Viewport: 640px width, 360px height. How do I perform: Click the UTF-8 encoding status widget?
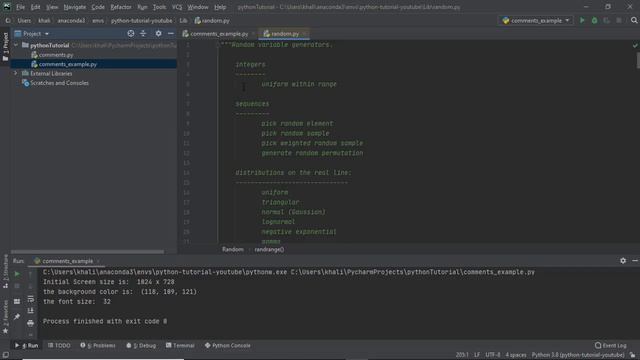pyautogui.click(x=492, y=355)
